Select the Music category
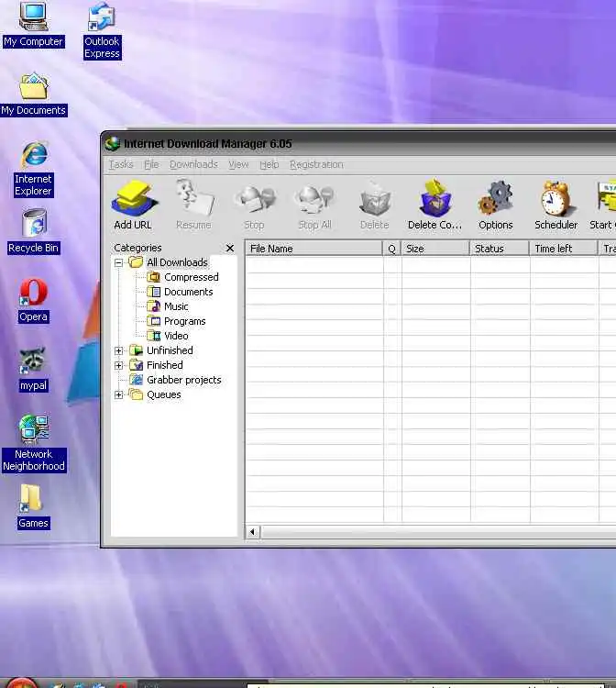This screenshot has height=688, width=616. coord(176,306)
